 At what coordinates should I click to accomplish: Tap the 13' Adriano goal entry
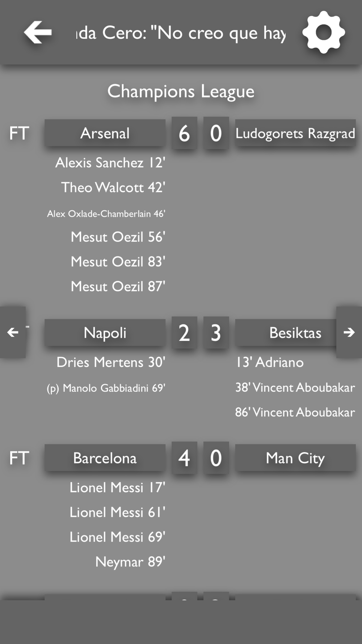(270, 362)
